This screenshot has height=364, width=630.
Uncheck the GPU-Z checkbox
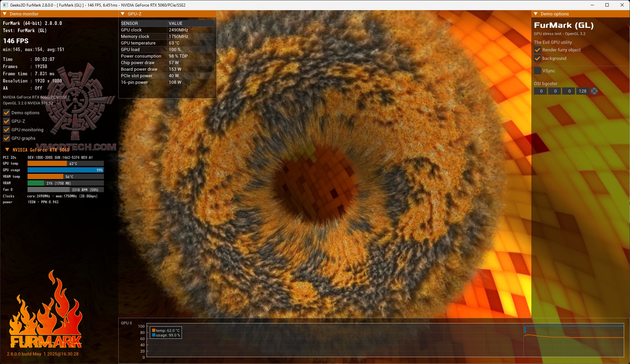6,121
